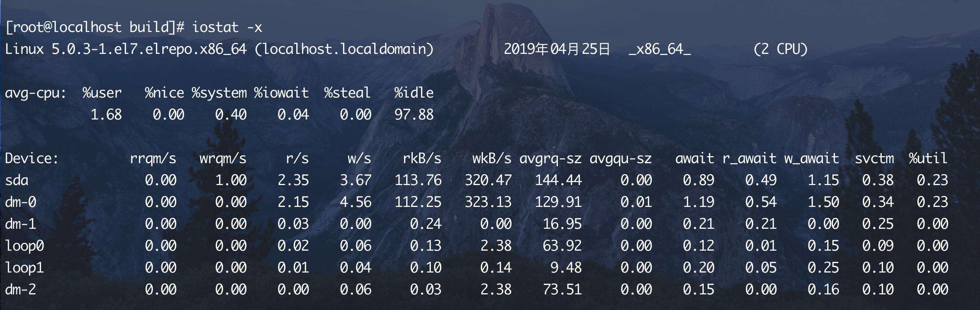The height and width of the screenshot is (310, 980).
Task: Click dm-2 avgrq-sz value 73.51
Action: (x=563, y=290)
